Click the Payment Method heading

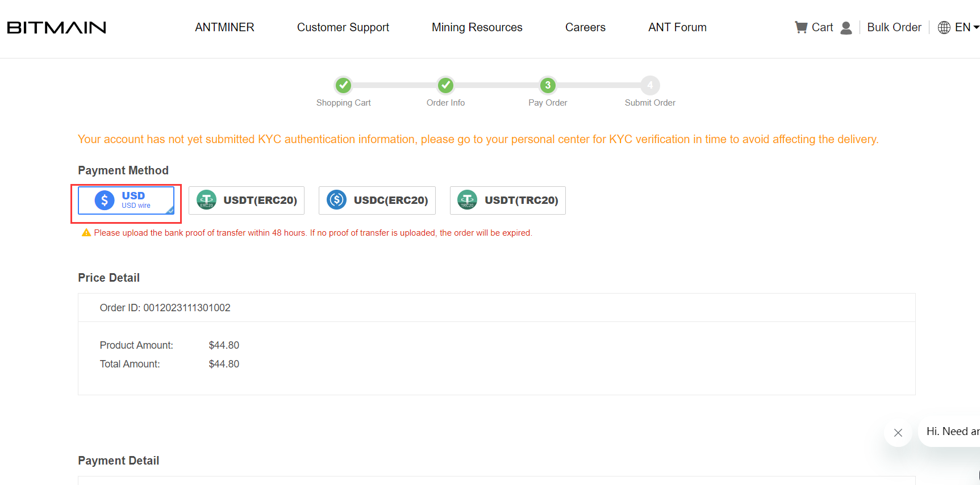[123, 170]
